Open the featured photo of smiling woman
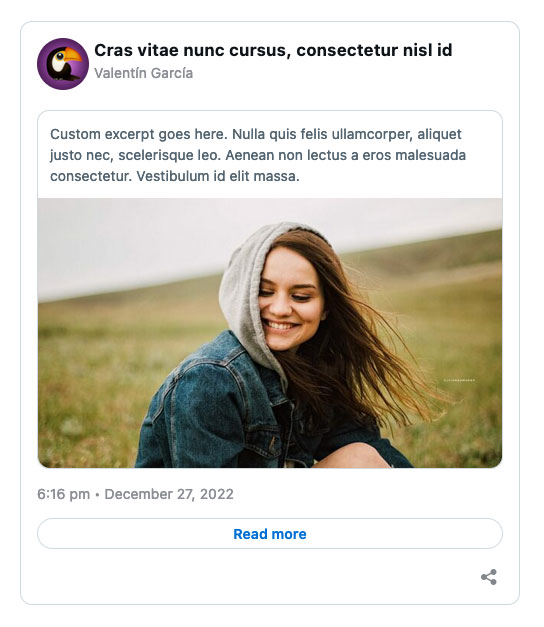This screenshot has width=544, height=627. click(270, 333)
